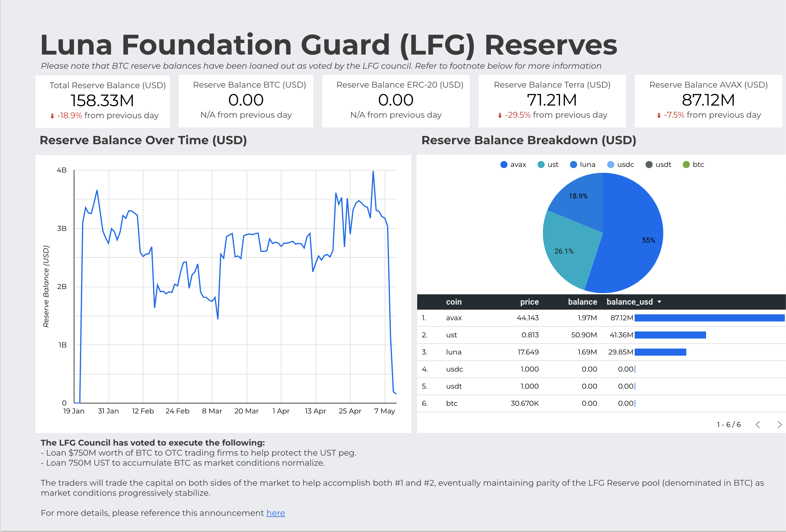The width and height of the screenshot is (786, 532).
Task: Click the btc legend color dot
Action: (x=686, y=165)
